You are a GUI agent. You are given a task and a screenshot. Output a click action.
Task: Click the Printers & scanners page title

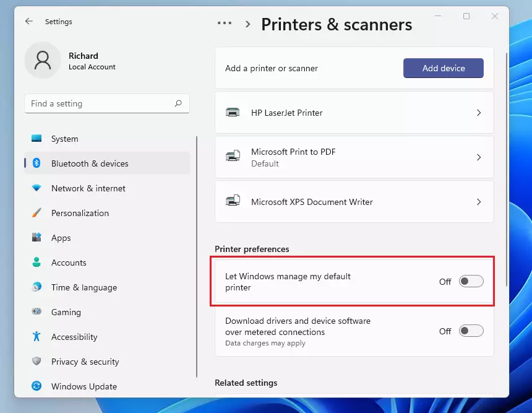tap(337, 24)
